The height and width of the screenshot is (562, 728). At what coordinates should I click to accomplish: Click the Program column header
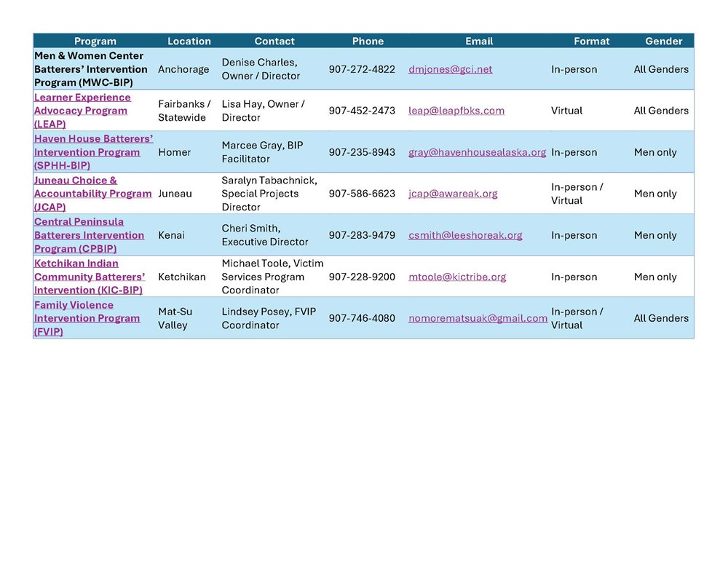[95, 41]
